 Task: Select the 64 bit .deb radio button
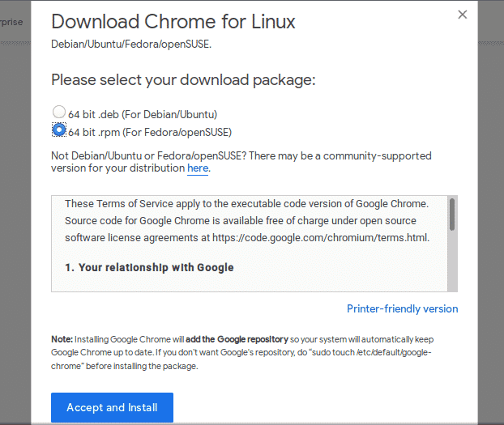(x=58, y=113)
